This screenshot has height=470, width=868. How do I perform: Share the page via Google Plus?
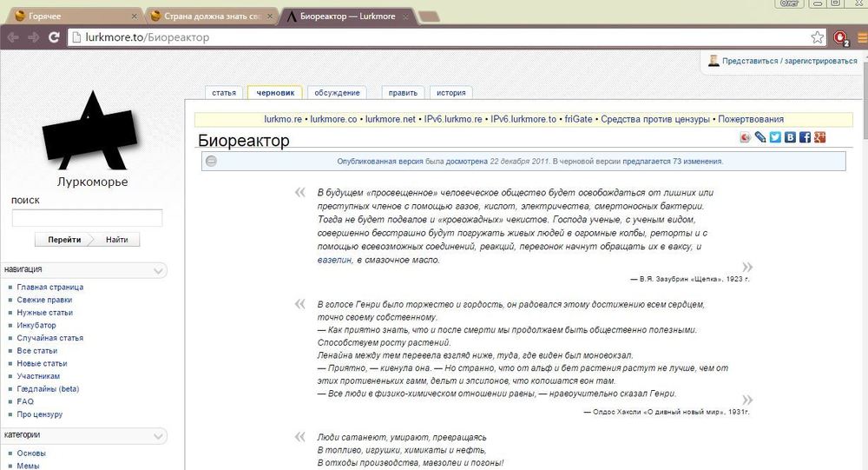[x=819, y=137]
